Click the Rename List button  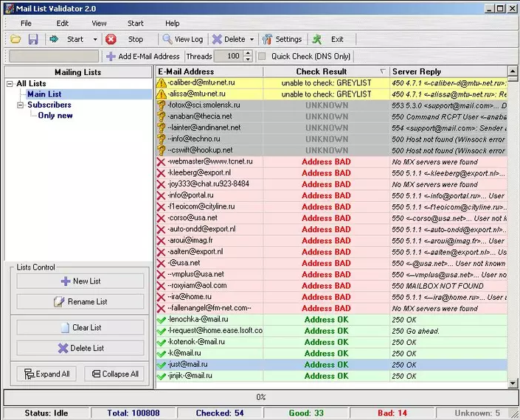(80, 301)
